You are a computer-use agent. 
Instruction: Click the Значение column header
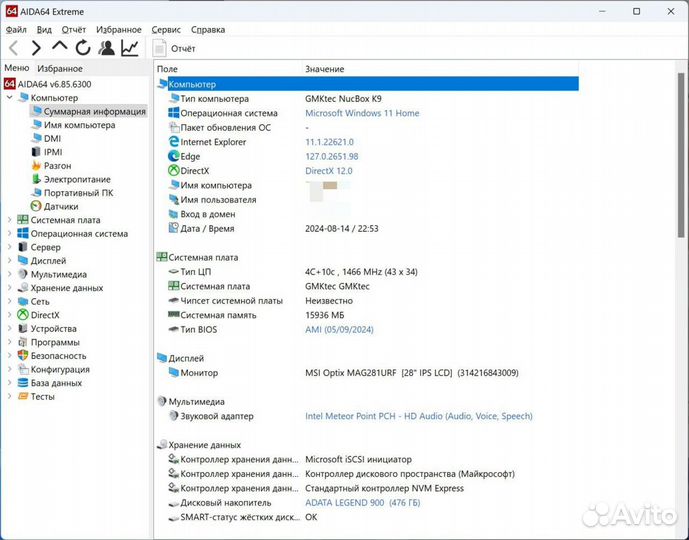coord(324,69)
